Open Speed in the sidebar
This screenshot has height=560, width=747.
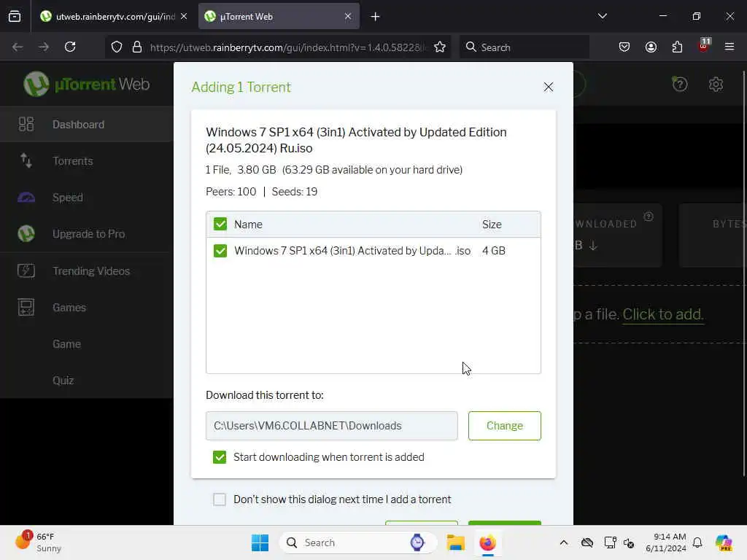(87, 197)
